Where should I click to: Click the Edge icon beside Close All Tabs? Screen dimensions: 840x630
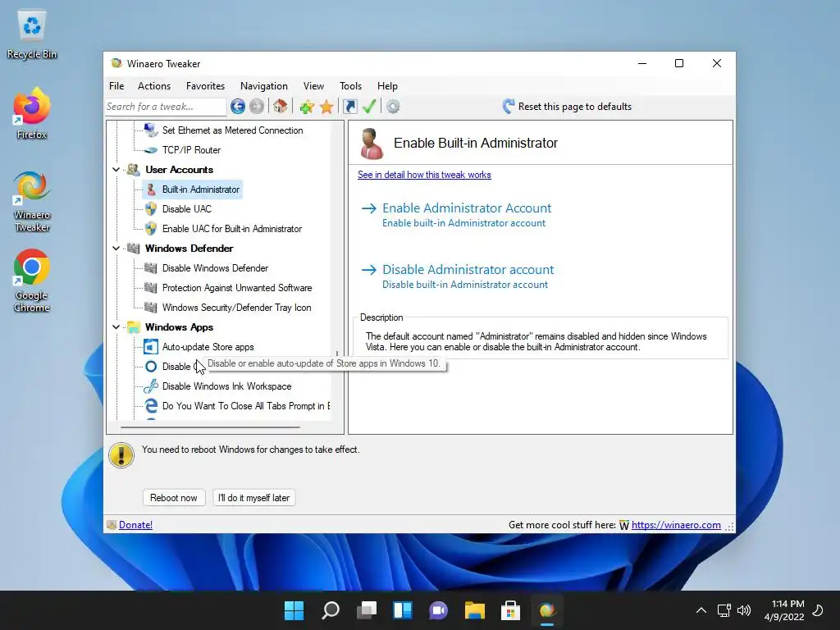151,406
